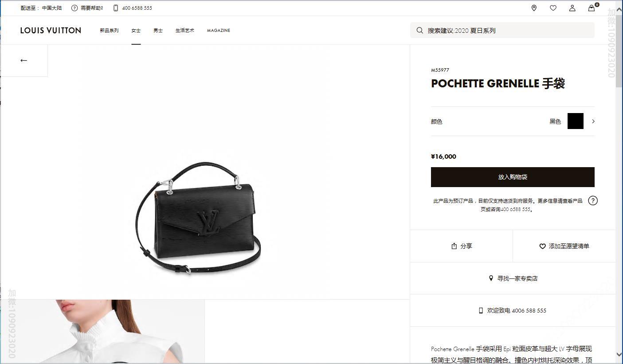Click the scrollbar down arrow
The image size is (623, 364).
coord(619,354)
